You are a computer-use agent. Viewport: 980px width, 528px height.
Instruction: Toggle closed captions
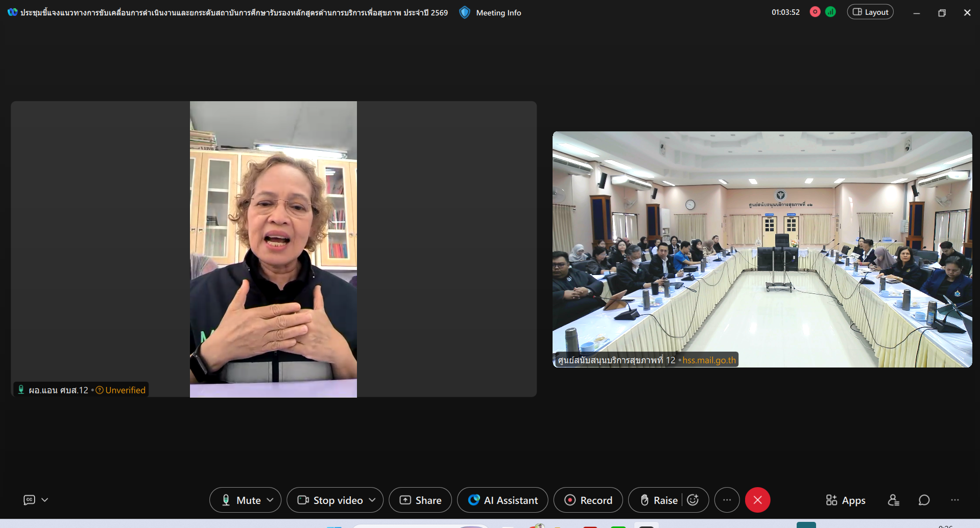pyautogui.click(x=30, y=500)
